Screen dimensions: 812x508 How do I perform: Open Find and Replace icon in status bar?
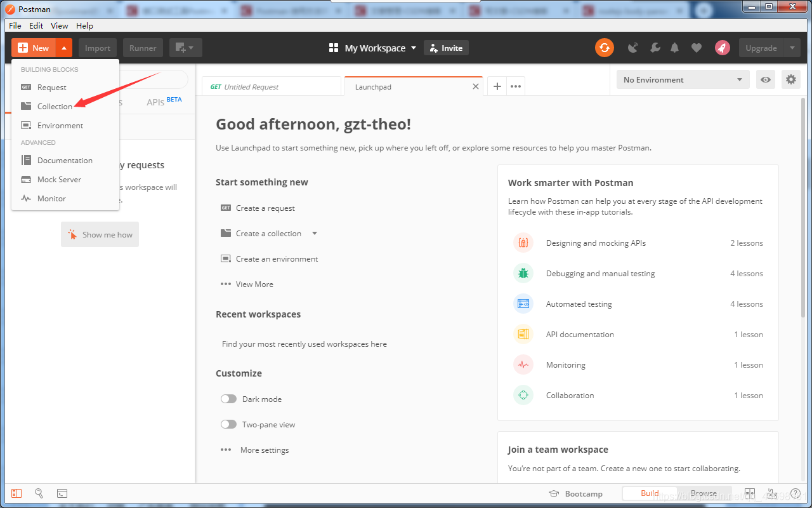click(39, 493)
